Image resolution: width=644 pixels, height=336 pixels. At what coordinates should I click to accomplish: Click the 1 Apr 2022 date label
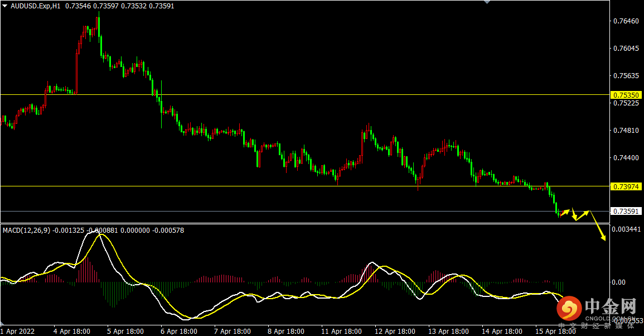(x=18, y=331)
